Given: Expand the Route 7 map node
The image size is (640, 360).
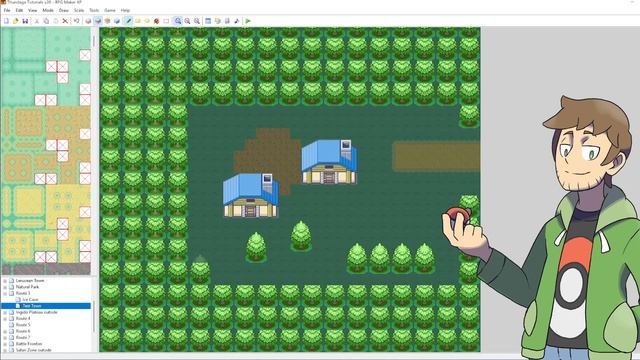Looking at the screenshot, I should 5,338.
